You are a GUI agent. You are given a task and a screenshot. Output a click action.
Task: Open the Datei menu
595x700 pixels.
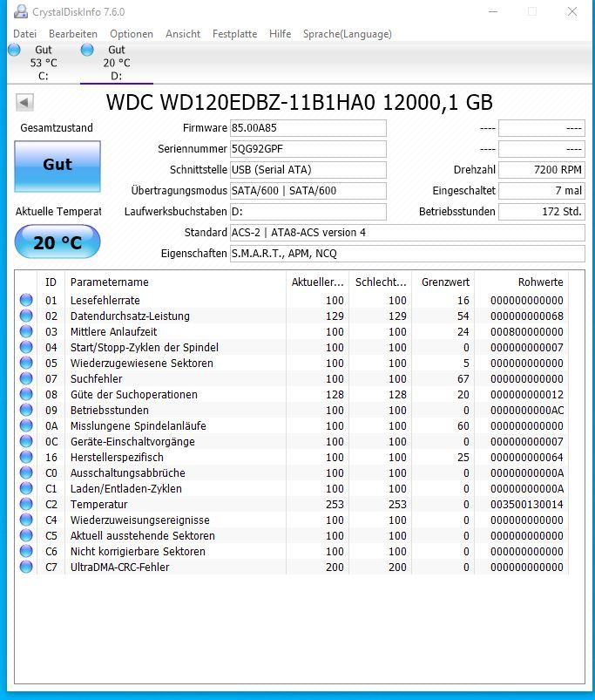tap(25, 34)
